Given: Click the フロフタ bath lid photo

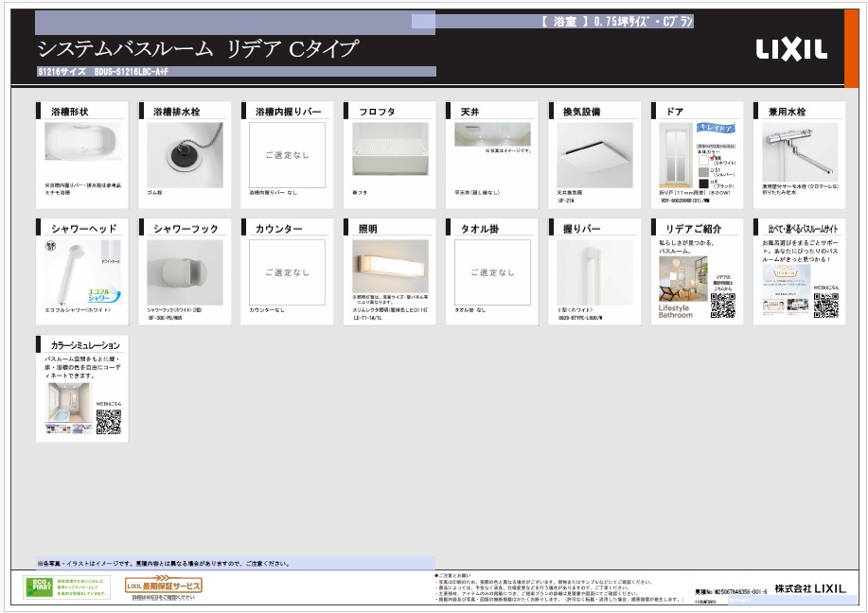Looking at the screenshot, I should point(390,149).
